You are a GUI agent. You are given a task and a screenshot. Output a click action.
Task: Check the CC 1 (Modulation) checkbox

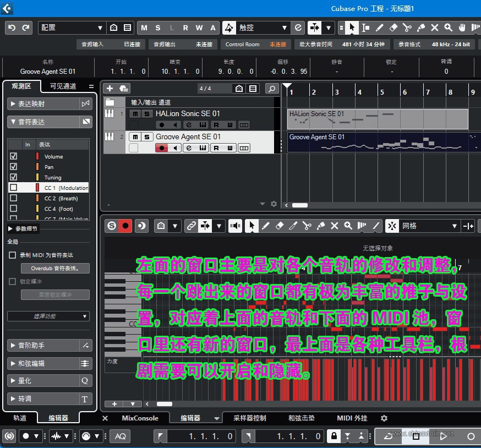pos(14,188)
